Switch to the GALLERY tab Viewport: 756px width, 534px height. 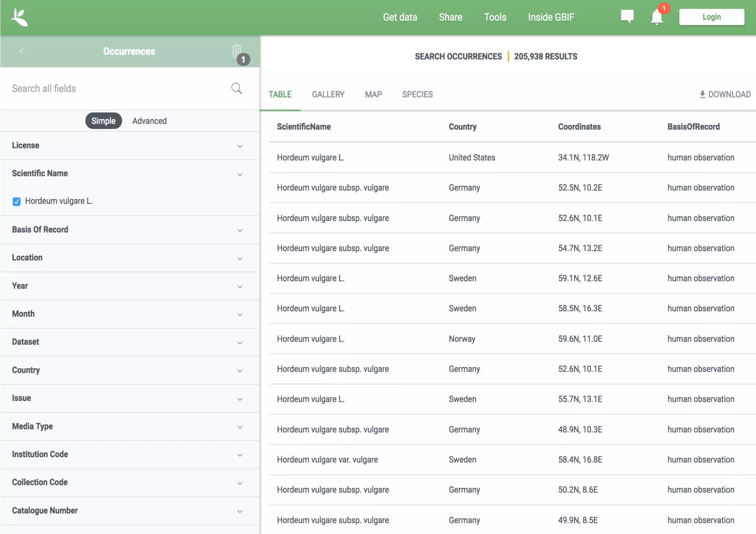coord(328,94)
